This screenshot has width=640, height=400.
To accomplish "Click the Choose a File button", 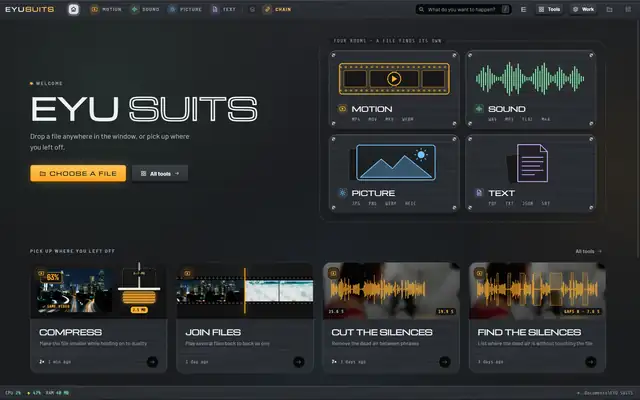I will pyautogui.click(x=78, y=173).
